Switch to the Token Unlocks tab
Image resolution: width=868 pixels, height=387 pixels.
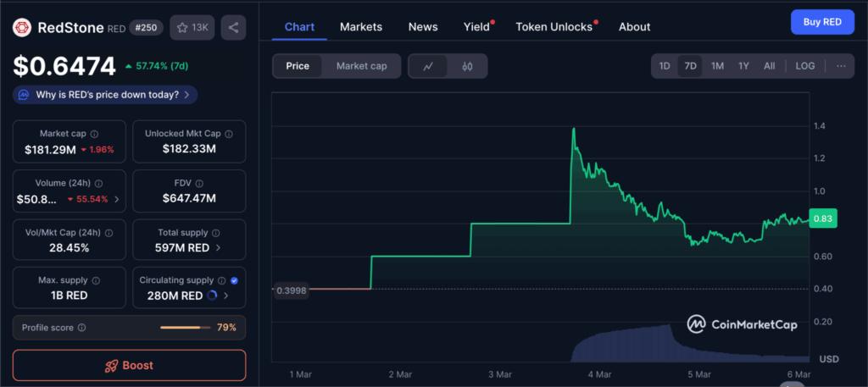click(x=554, y=26)
